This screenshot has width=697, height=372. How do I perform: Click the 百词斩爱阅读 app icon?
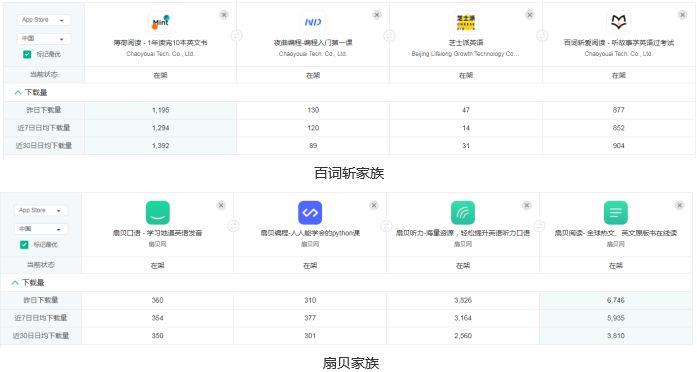[618, 22]
